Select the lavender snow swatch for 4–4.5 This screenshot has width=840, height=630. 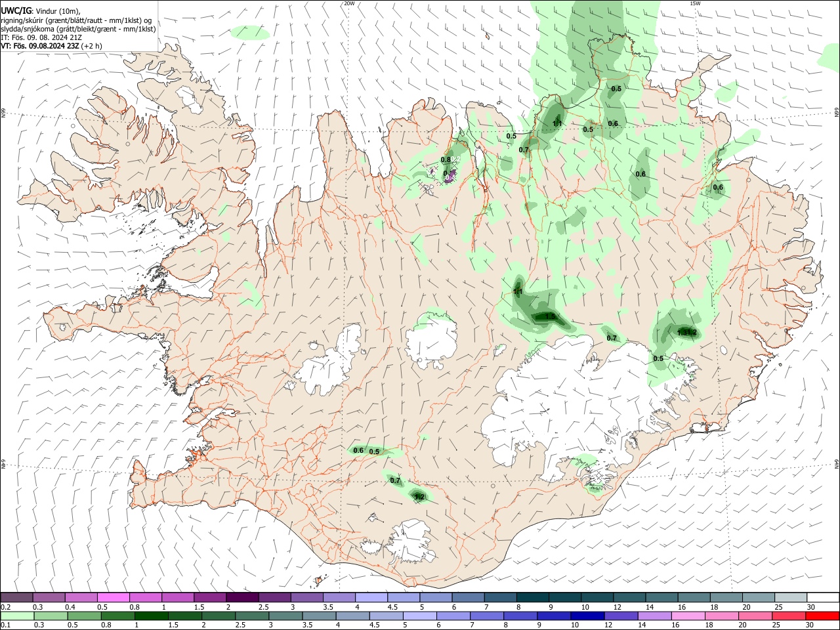[x=371, y=597]
